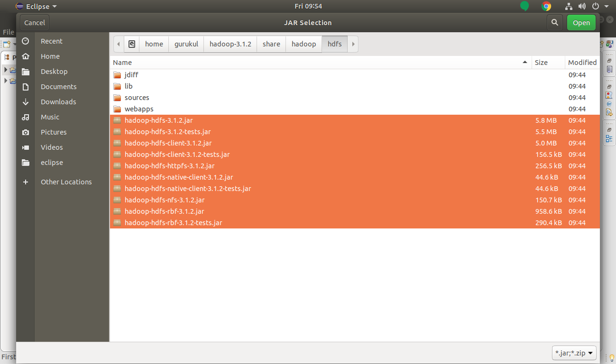
Task: Open the *.jar;*.zip file filter dropdown
Action: (x=574, y=353)
